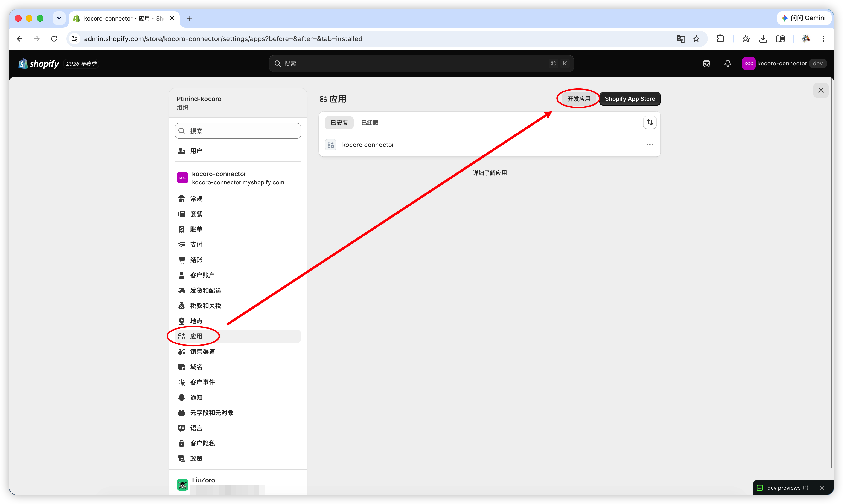Open the 结账 settings page
Screen dimensions: 843x504
tap(238, 260)
